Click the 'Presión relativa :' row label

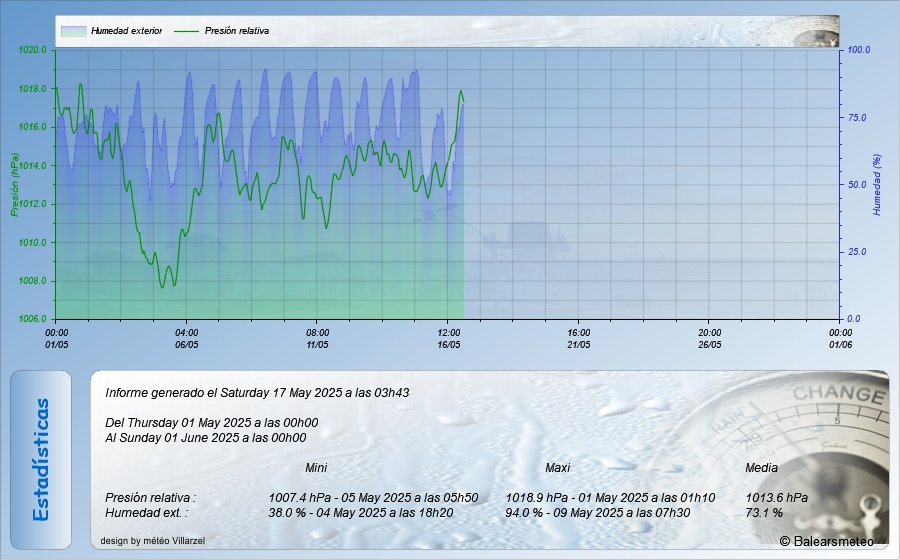tap(150, 497)
